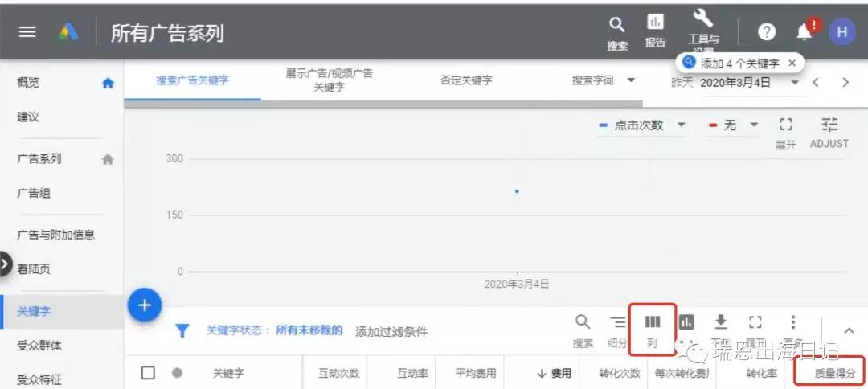Click the 下载 download icon
The image size is (868, 389).
tap(721, 322)
